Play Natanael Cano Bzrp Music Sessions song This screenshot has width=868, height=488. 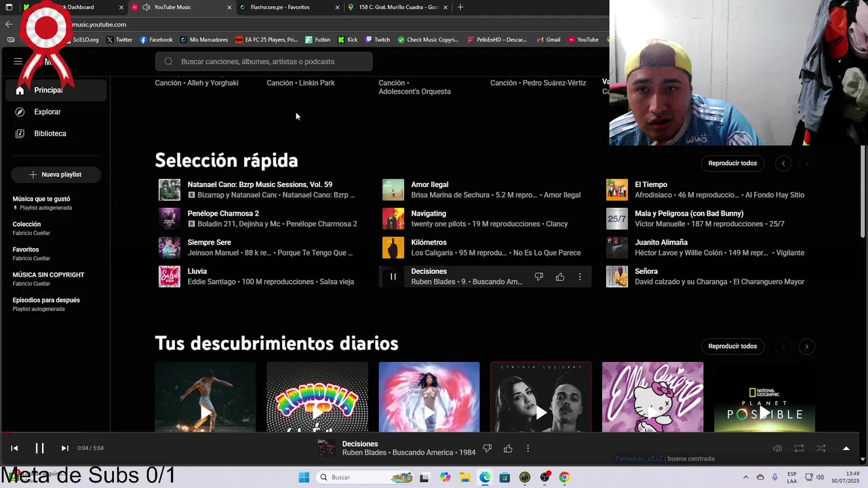tap(170, 190)
